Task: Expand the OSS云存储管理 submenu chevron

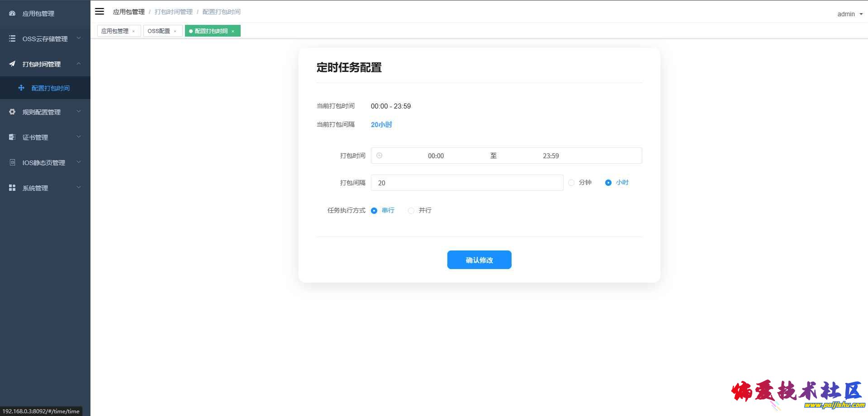Action: pyautogui.click(x=79, y=38)
